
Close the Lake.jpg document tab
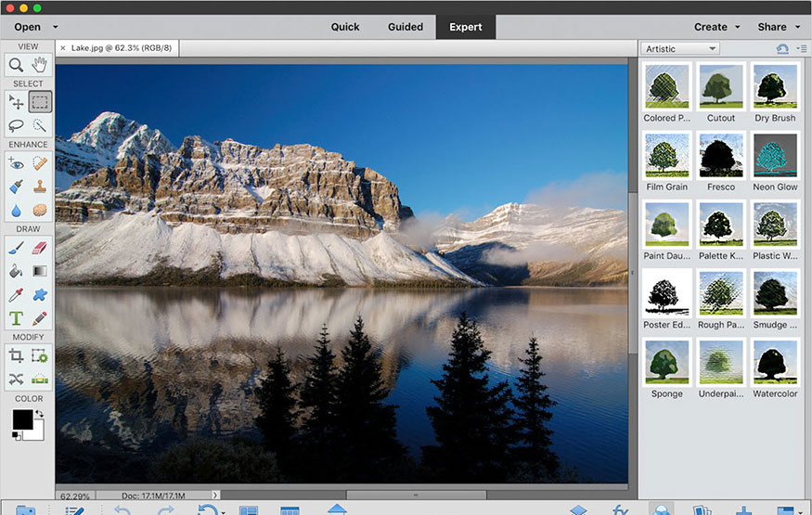click(x=63, y=48)
